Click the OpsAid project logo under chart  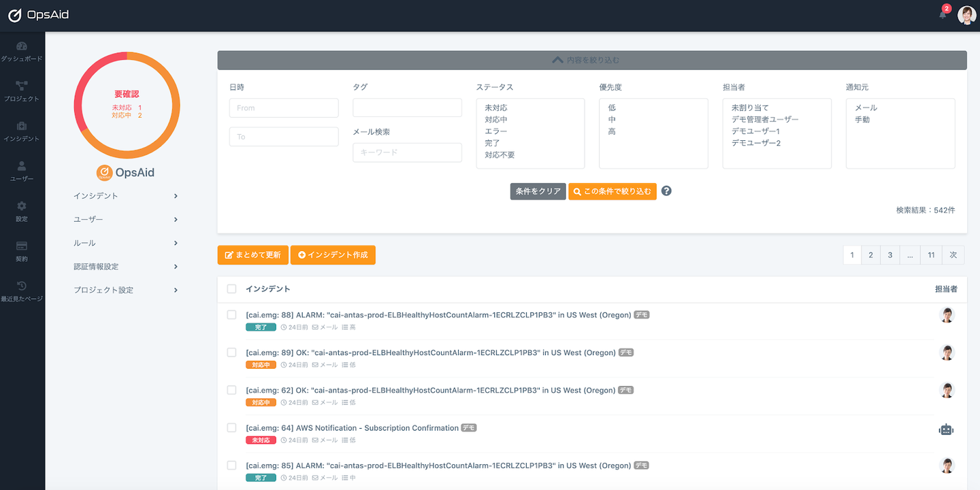(x=125, y=173)
